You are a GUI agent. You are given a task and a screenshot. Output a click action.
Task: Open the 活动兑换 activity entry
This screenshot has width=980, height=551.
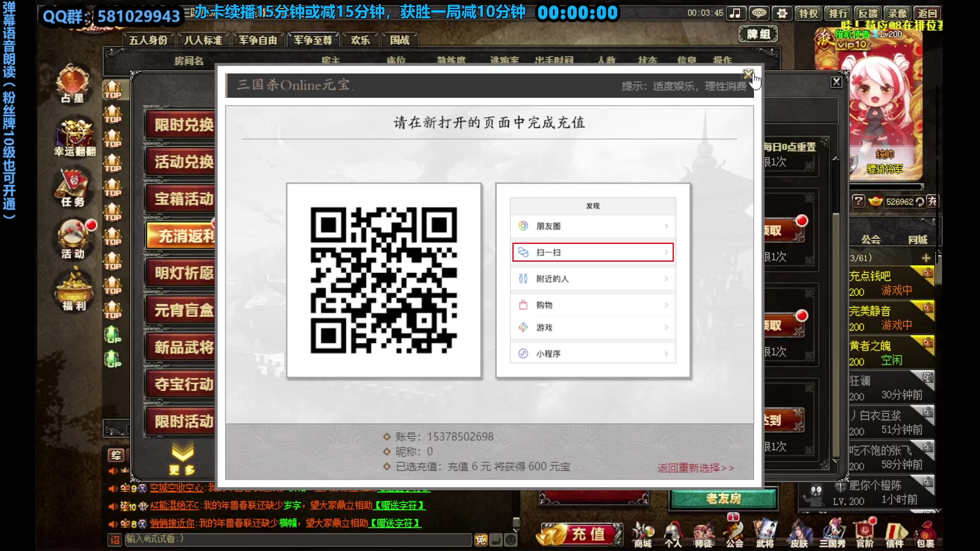pos(181,162)
